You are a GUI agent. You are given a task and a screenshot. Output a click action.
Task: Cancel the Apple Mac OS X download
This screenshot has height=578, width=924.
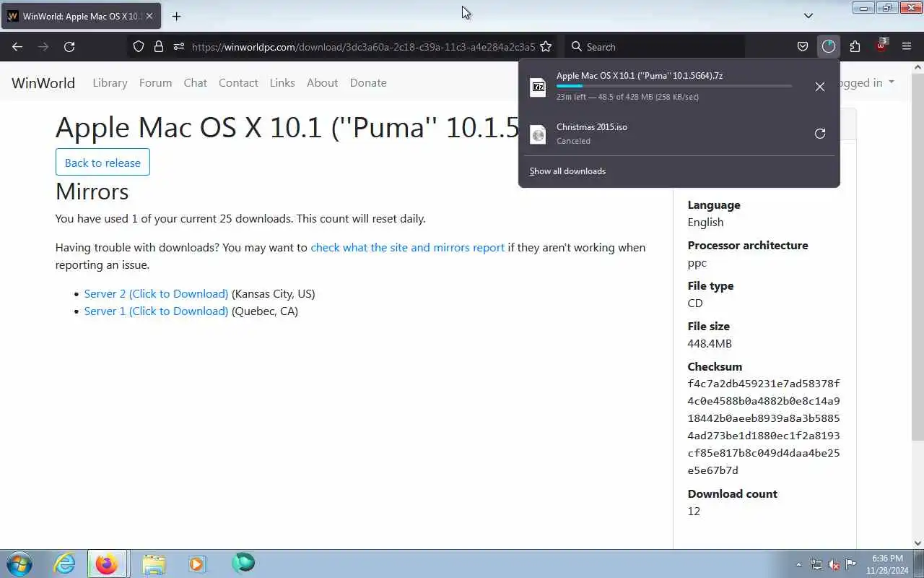[x=820, y=87]
